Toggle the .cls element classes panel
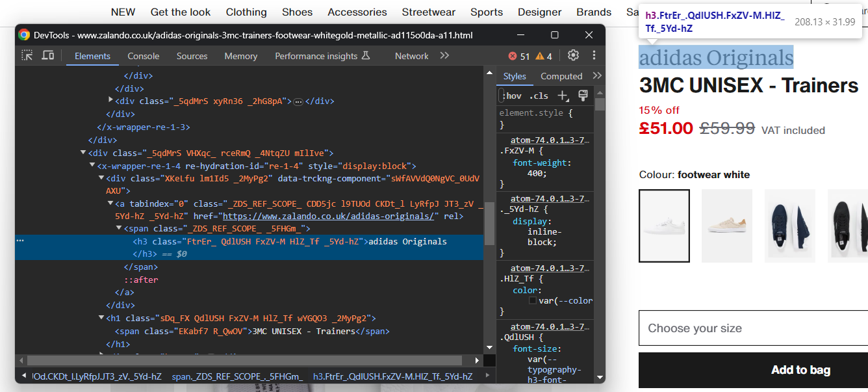Viewport: 868px width, 392px height. point(539,96)
